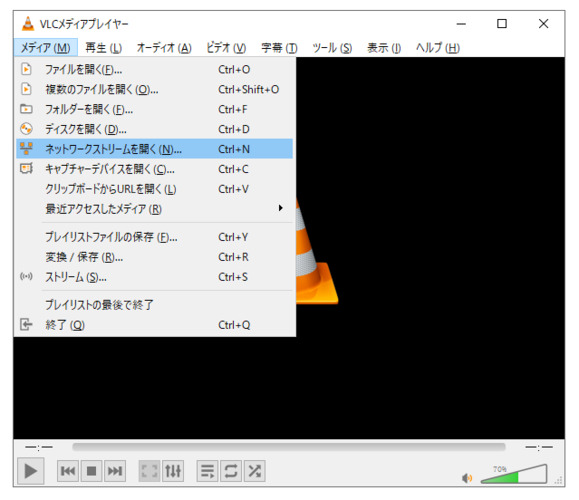Toggle shuffle random playback
The width and height of the screenshot is (579, 500).
(x=254, y=471)
